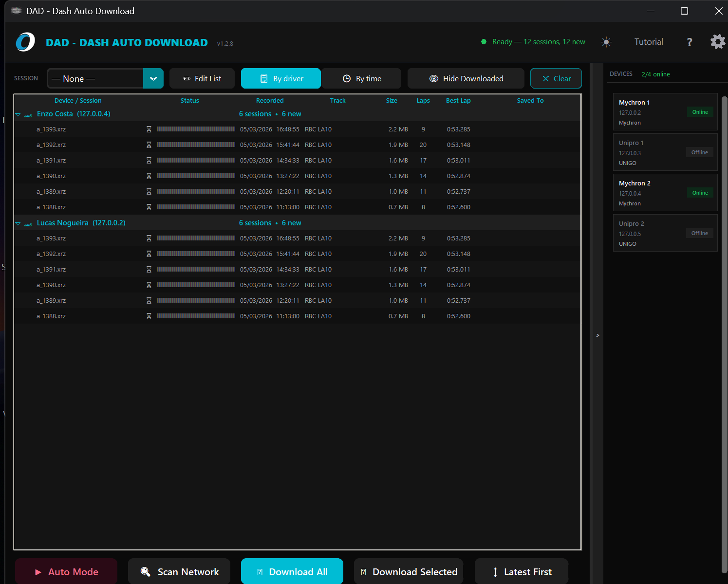Toggle the light/dark theme sun icon
Image resolution: width=728 pixels, height=584 pixels.
pyautogui.click(x=606, y=42)
